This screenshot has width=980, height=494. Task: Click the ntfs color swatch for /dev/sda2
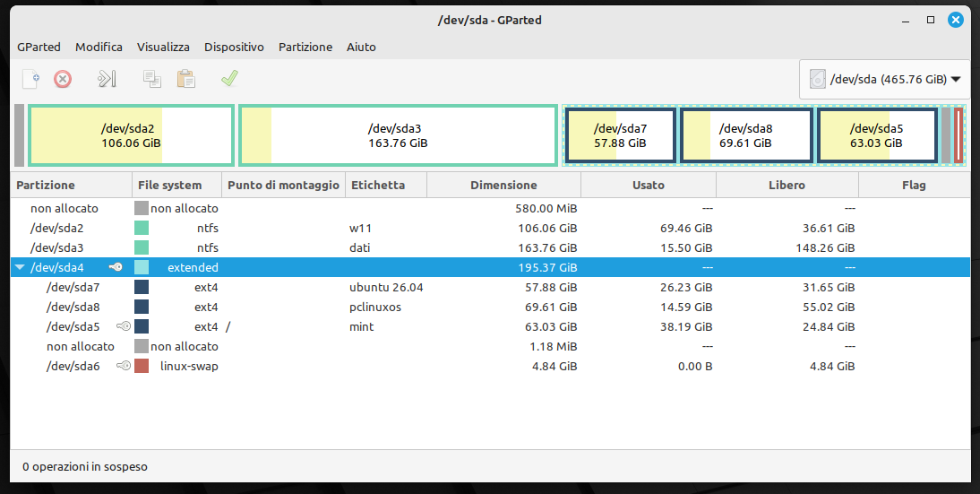(142, 229)
